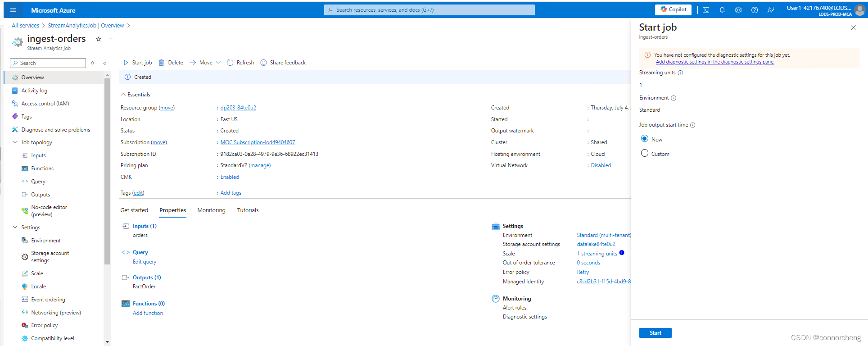Click Add diagnostic settings link

point(715,62)
